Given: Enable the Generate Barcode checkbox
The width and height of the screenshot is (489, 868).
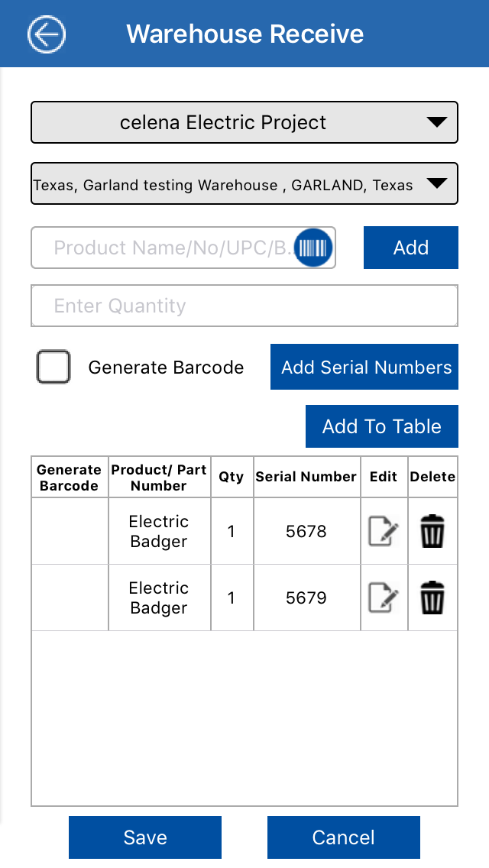Looking at the screenshot, I should click(x=53, y=367).
